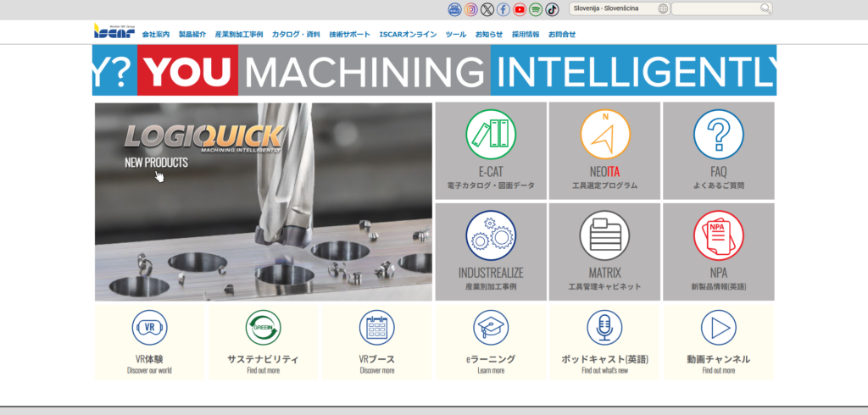Open the TikTok social icon

(552, 9)
